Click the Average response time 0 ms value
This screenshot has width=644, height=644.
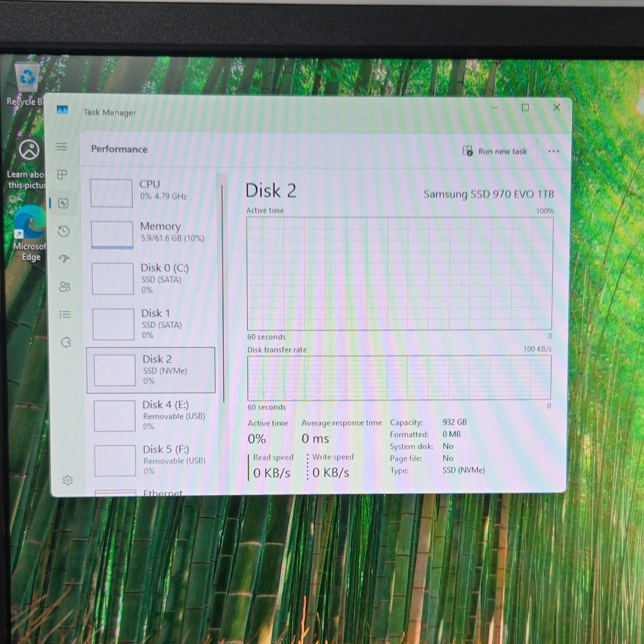(x=315, y=439)
